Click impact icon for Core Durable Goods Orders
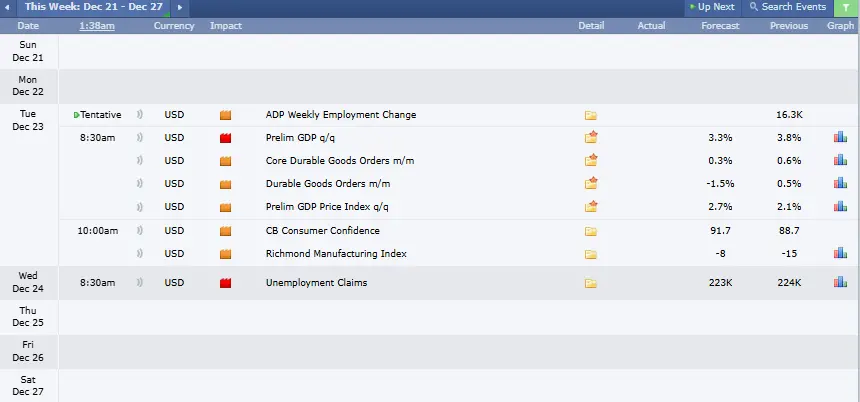Viewport: 860px width, 402px height. (225, 161)
